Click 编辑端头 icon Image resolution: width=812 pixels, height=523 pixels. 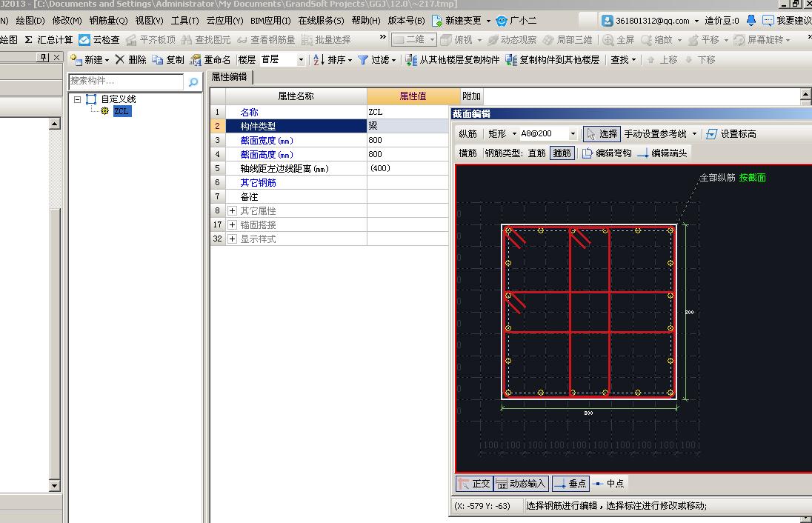pos(642,153)
